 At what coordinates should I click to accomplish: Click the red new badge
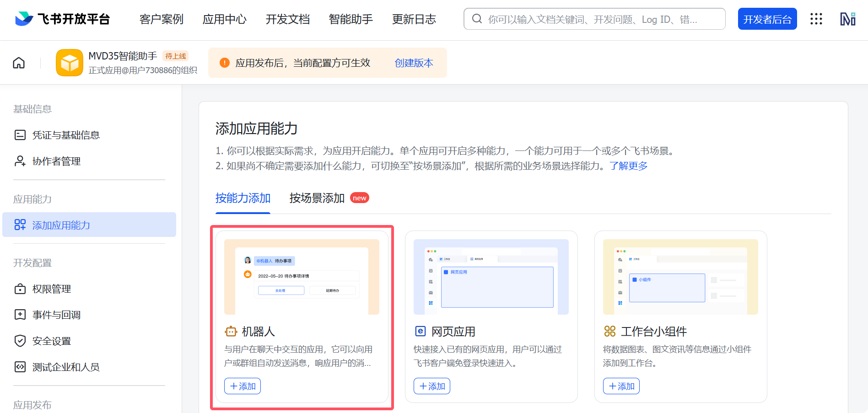click(360, 198)
